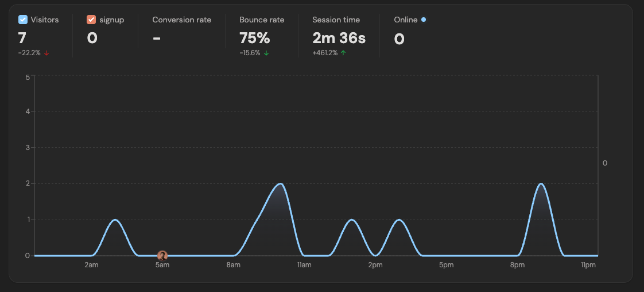Click the green down arrow beside -15.6%
The height and width of the screenshot is (292, 644).
(266, 53)
